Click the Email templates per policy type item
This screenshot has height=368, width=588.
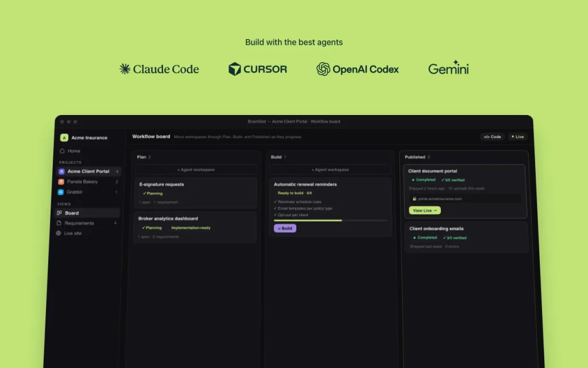tap(303, 208)
